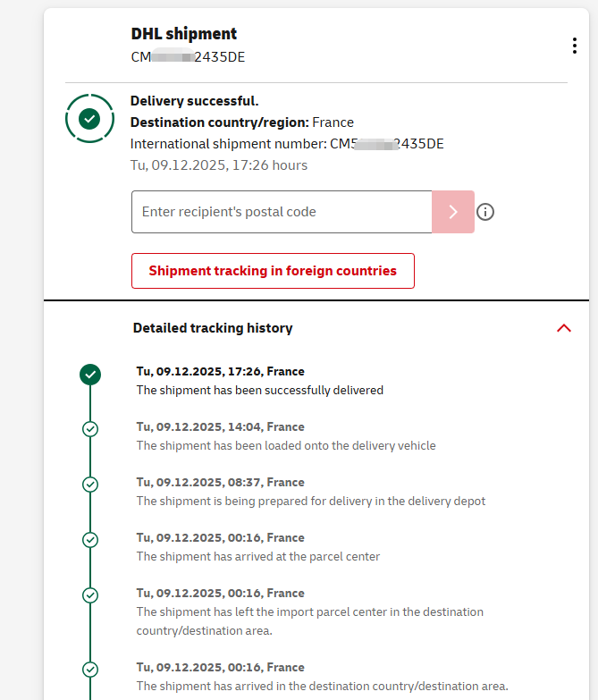Click timeline checkmark for 08:37 depot event
The height and width of the screenshot is (700, 598).
pyautogui.click(x=90, y=485)
